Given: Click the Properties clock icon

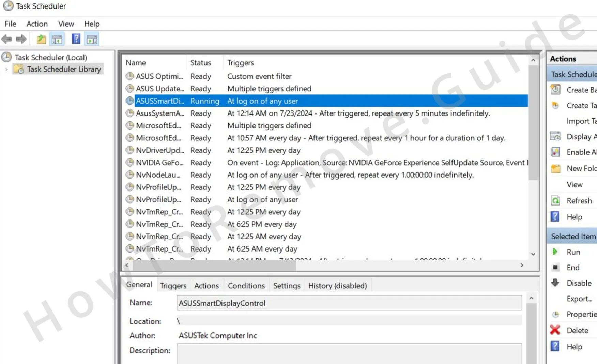Looking at the screenshot, I should pyautogui.click(x=555, y=314).
